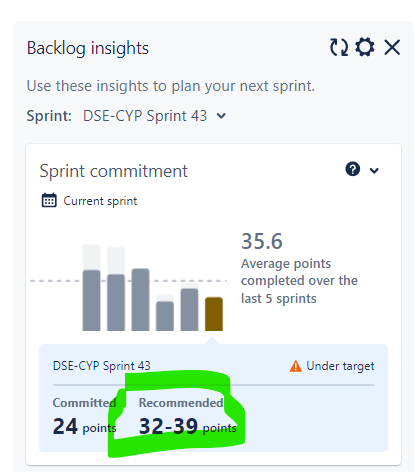
Task: Select the second sprint bar in chart
Action: [116, 302]
